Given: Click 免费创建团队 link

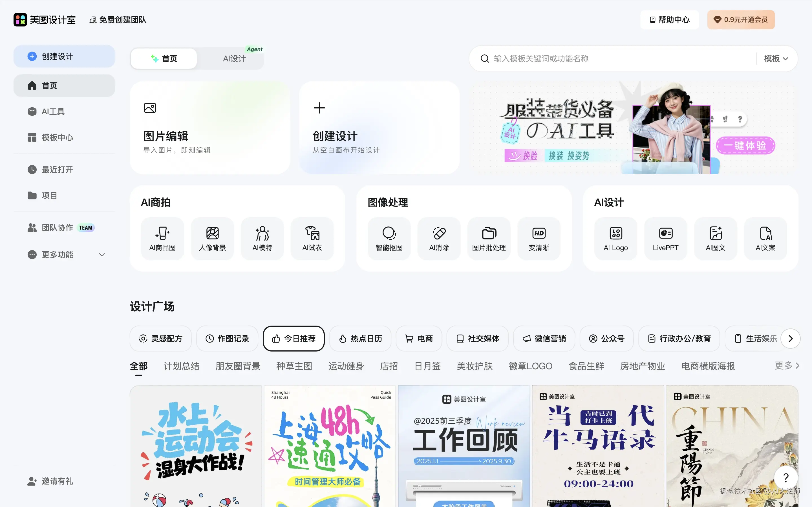Looking at the screenshot, I should [x=118, y=20].
